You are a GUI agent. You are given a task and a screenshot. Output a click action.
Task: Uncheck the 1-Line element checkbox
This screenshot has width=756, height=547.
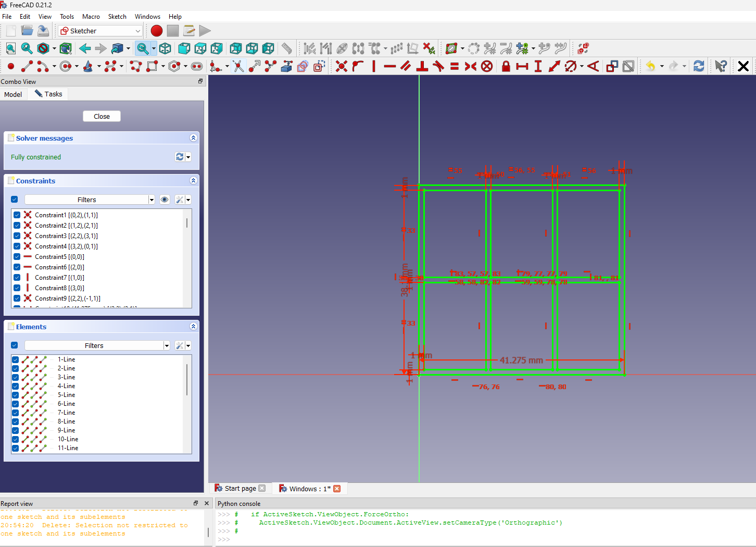(x=15, y=359)
